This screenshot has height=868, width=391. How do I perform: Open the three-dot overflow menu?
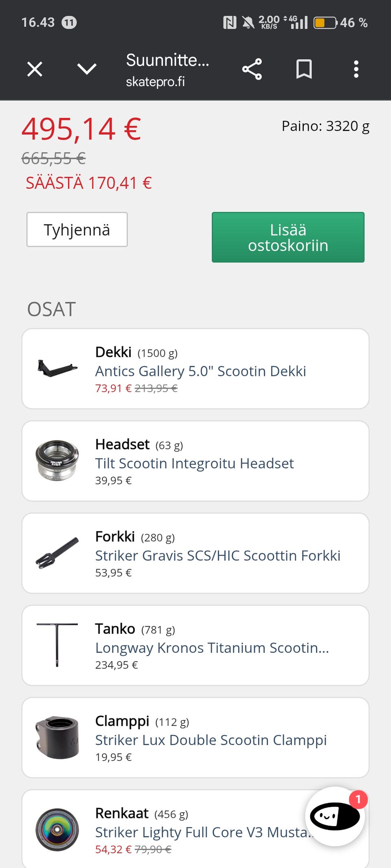pos(356,69)
